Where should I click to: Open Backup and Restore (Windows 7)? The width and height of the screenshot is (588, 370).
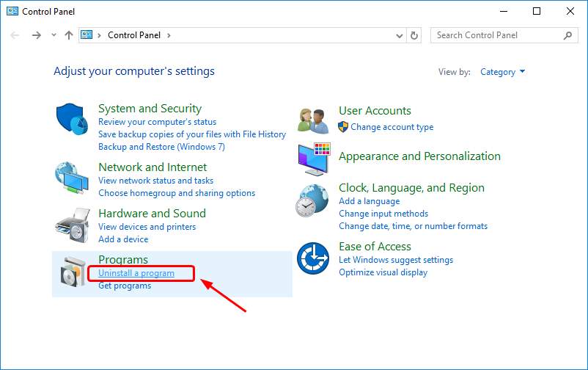point(161,147)
